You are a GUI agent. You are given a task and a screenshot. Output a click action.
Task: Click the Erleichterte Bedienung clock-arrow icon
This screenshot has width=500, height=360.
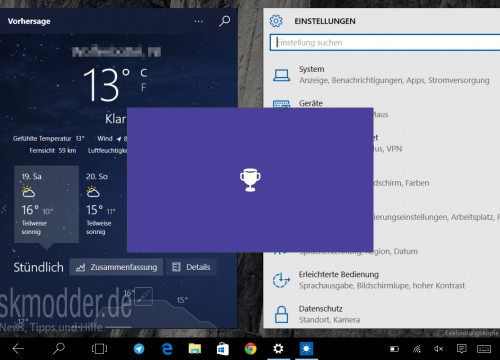[x=281, y=280]
